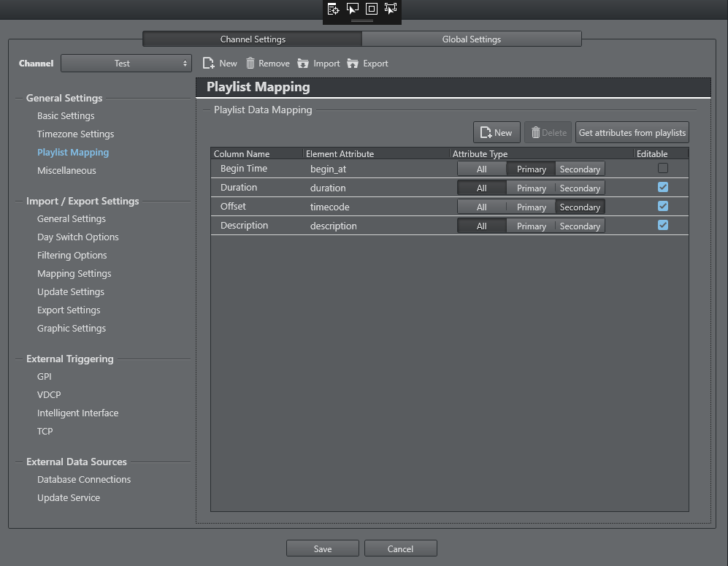Click Get attributes from playlists button

632,133
